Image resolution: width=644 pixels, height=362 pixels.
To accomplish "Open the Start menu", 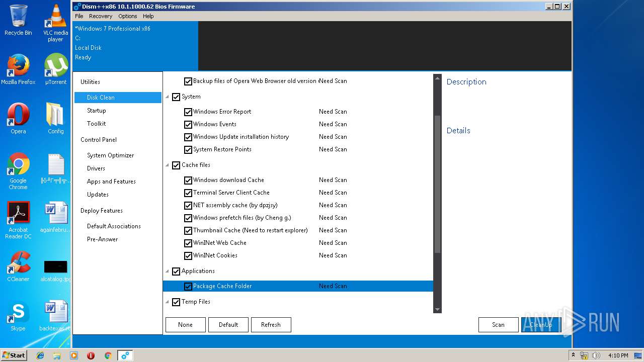I will point(14,355).
